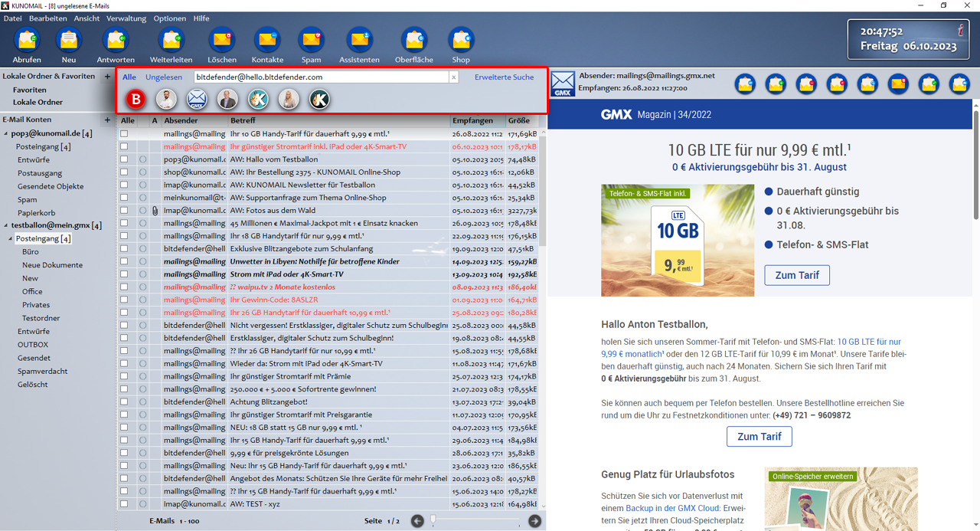Click the red info icon by the clock

pyautogui.click(x=960, y=31)
